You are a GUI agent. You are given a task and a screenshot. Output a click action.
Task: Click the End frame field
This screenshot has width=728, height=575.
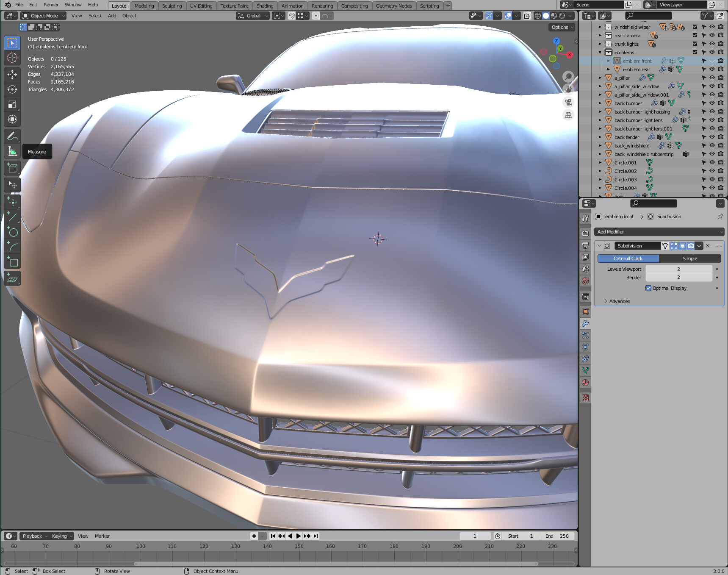[x=557, y=536]
